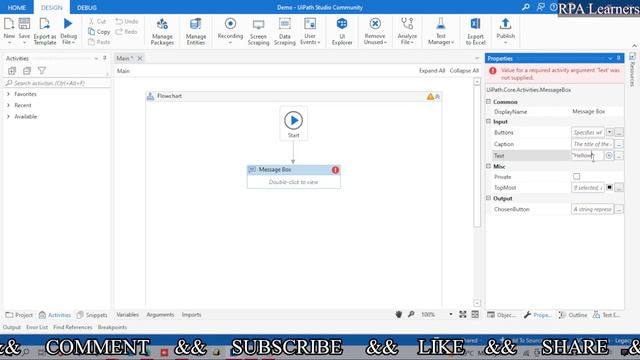
Task: Switch to the HOME ribbon tab
Action: (17, 7)
